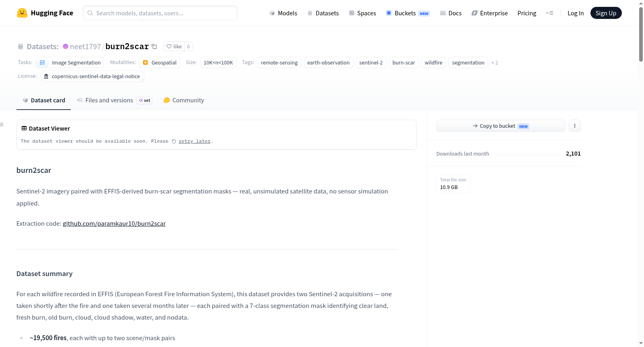This screenshot has width=644, height=347.
Task: Open the Buckets navigation item
Action: pyautogui.click(x=408, y=13)
